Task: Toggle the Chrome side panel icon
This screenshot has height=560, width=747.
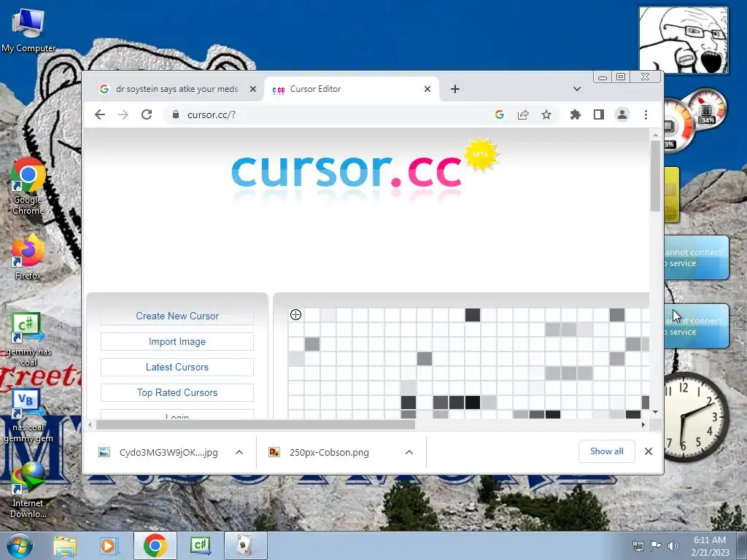Action: (x=599, y=114)
